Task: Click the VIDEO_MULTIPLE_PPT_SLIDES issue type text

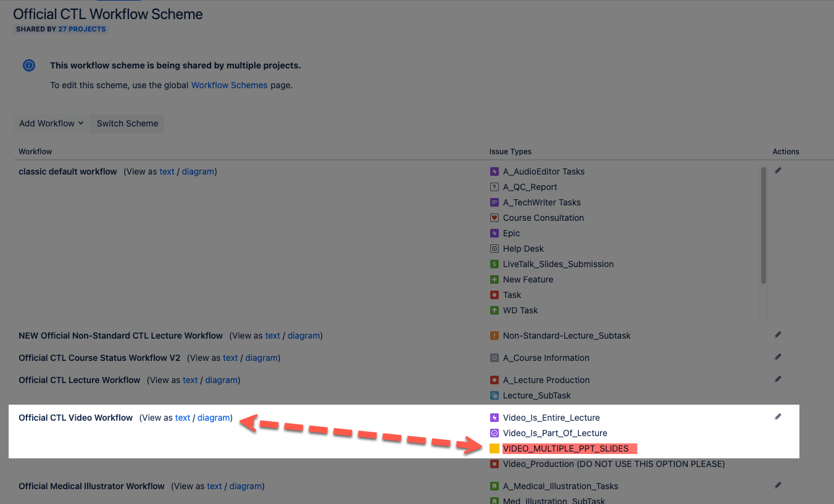Action: tap(565, 448)
